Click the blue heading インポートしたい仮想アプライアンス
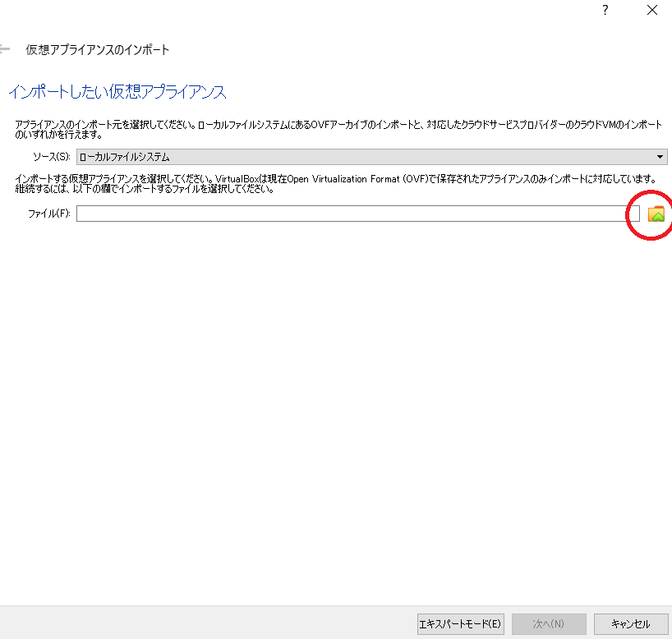 click(117, 91)
